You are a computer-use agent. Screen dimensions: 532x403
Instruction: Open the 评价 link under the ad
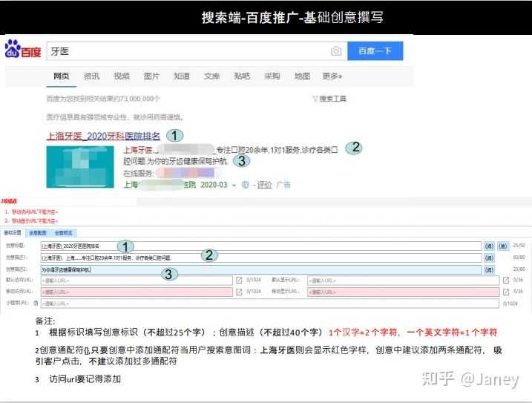(x=264, y=185)
